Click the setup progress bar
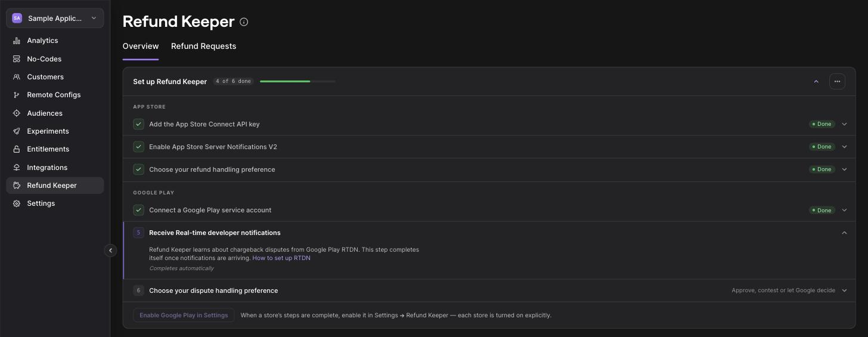Screen dimensions: 868x337 pos(297,81)
